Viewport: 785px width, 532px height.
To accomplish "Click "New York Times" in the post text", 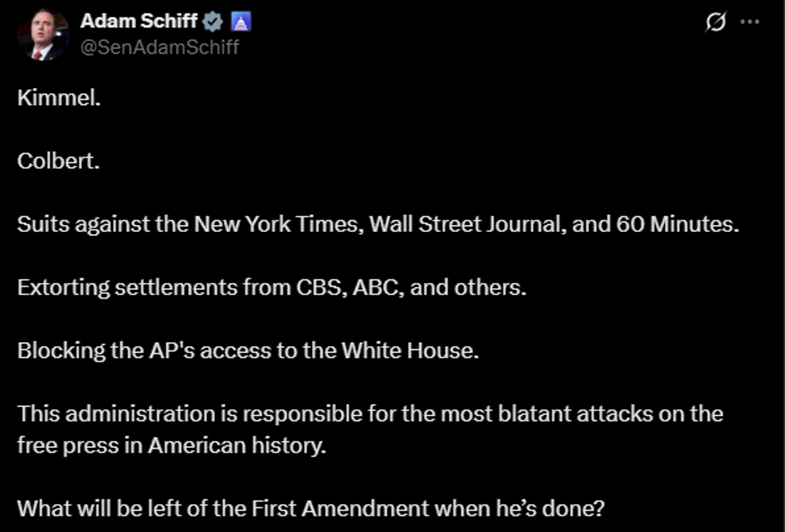I will 276,224.
